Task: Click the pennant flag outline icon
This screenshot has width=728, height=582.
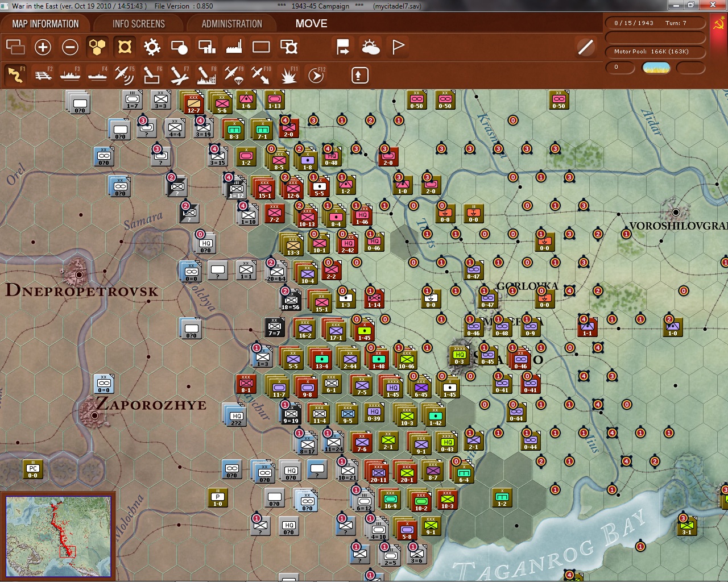Action: (398, 47)
